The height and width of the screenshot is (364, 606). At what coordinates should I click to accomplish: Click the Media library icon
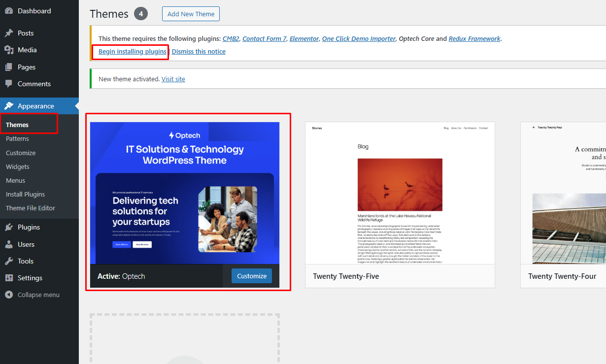pos(9,50)
